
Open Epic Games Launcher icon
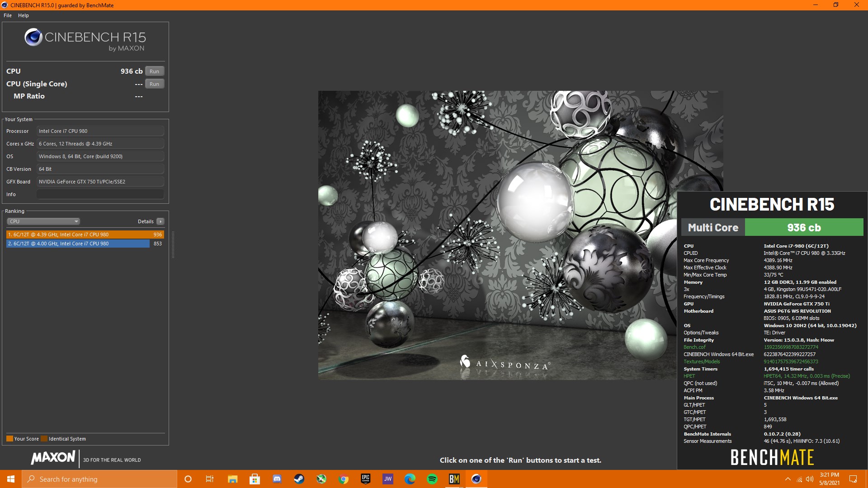click(x=365, y=479)
